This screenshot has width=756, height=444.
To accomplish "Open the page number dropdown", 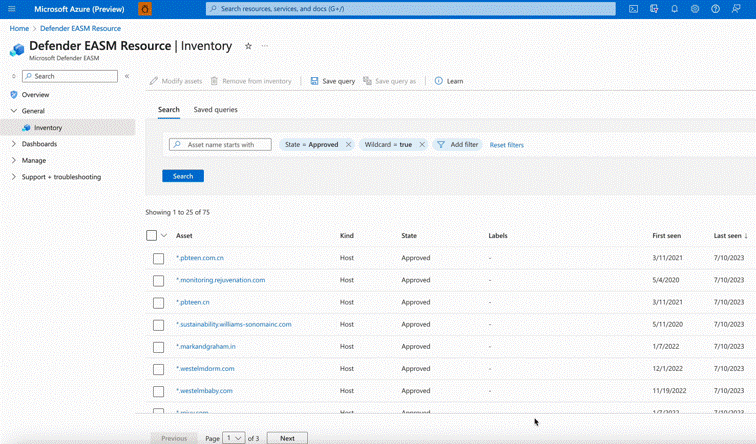I will point(234,438).
